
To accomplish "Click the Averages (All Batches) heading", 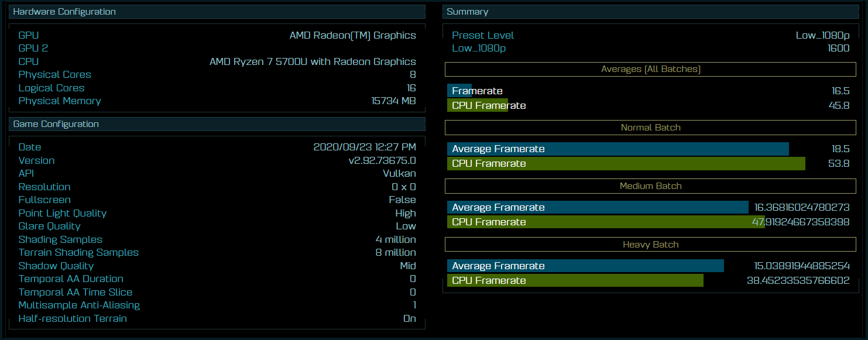I will point(650,69).
